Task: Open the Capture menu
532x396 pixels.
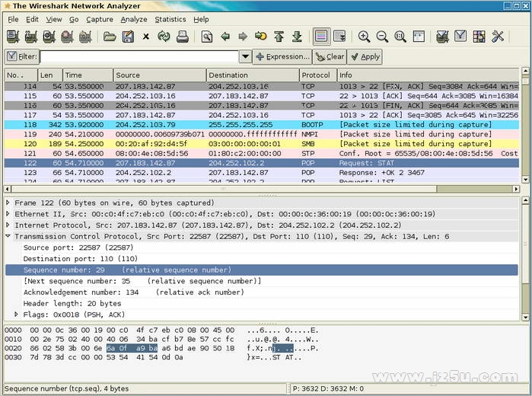Action: [100, 19]
